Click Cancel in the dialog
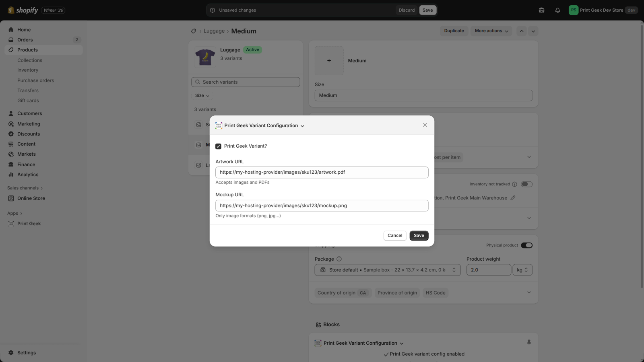Screen dimensions: 644x362 pos(395,236)
